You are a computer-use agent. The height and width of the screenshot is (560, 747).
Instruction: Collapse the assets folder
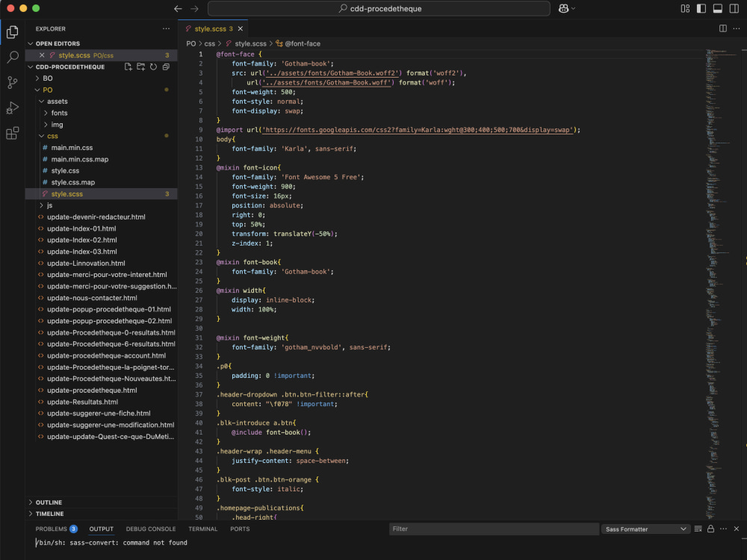tap(41, 102)
